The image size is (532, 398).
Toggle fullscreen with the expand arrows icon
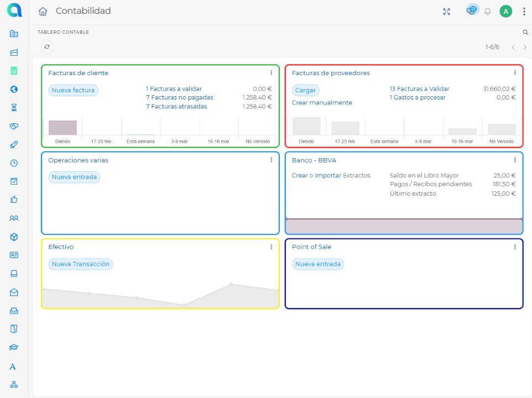(x=447, y=12)
